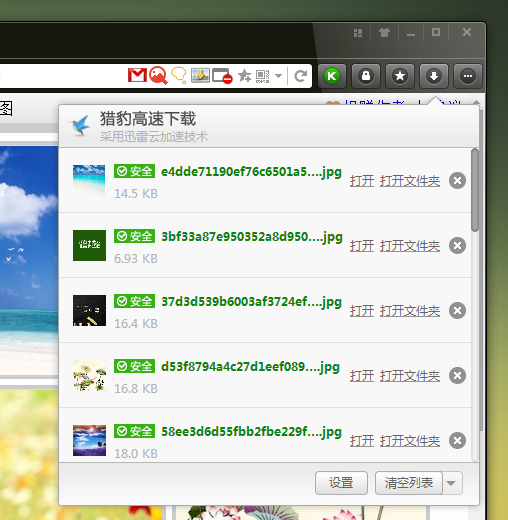Screen dimensions: 508x520
Task: Click the 14.5 KB size text
Action: pyautogui.click(x=136, y=194)
